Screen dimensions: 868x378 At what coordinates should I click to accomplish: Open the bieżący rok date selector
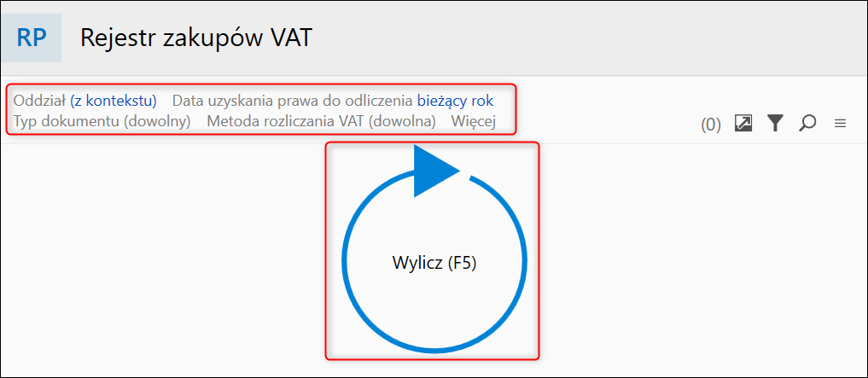[x=455, y=100]
